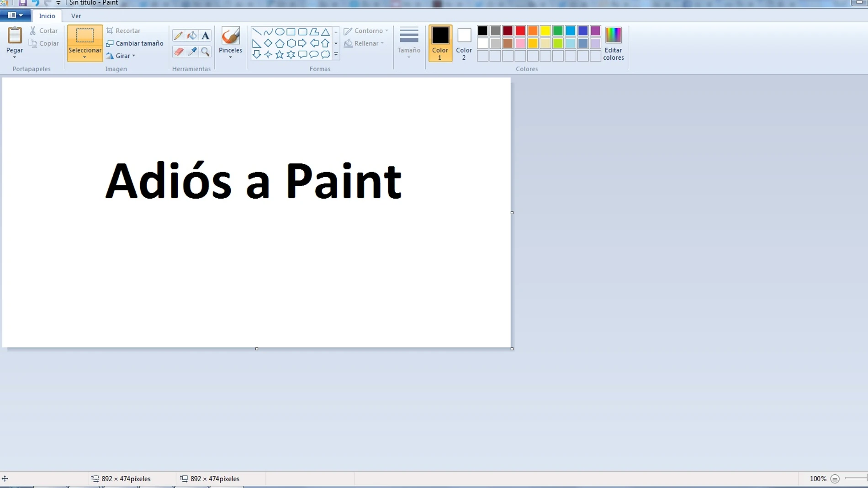The height and width of the screenshot is (488, 868).
Task: Switch to the Ver tab
Action: click(x=76, y=16)
